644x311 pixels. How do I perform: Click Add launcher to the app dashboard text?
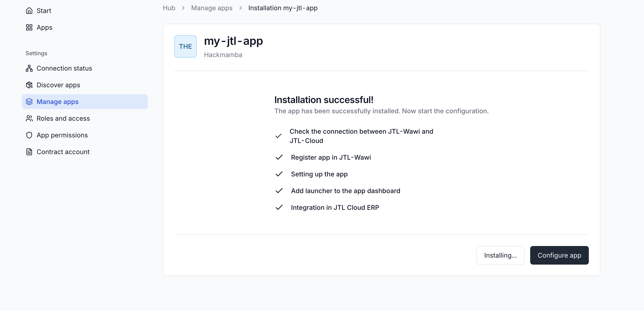[x=345, y=191]
